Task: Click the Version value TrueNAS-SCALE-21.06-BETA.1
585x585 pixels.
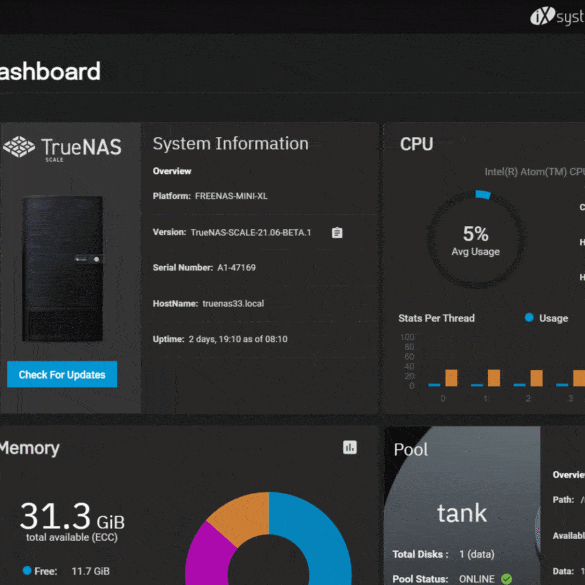Action: pos(251,232)
